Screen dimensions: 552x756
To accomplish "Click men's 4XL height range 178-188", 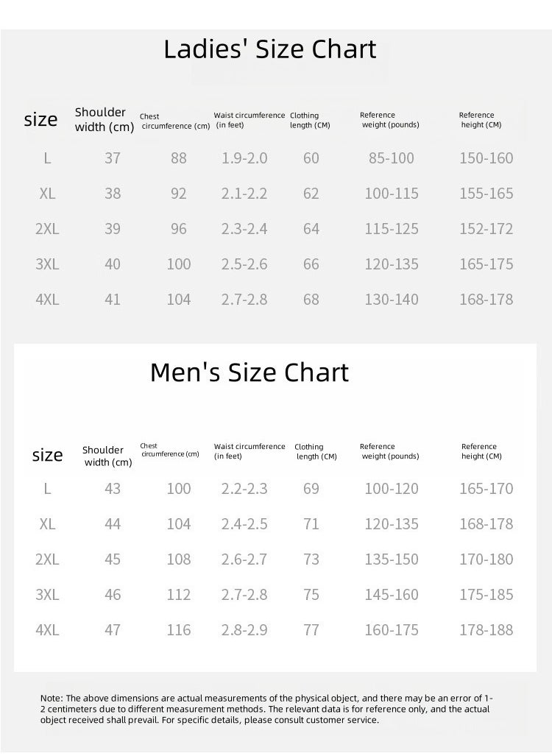I will (486, 630).
